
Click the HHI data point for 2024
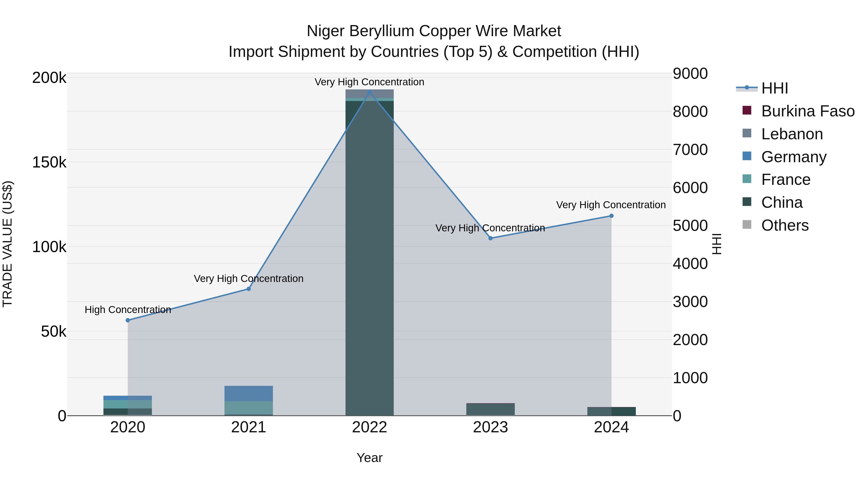611,216
